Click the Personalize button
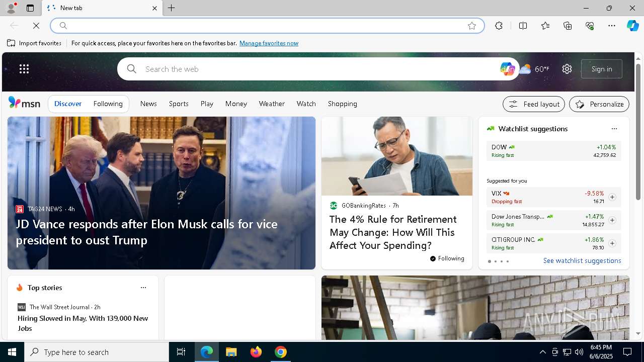 pyautogui.click(x=599, y=104)
